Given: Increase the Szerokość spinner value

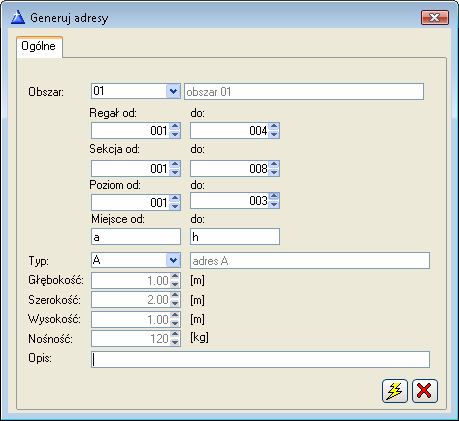Looking at the screenshot, I should coord(175,296).
